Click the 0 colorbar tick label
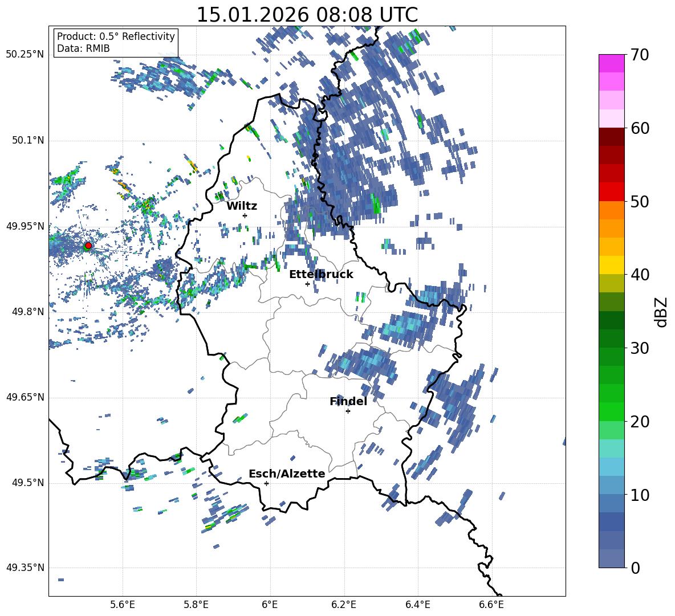Viewport: 675px width, 616px height. click(635, 568)
